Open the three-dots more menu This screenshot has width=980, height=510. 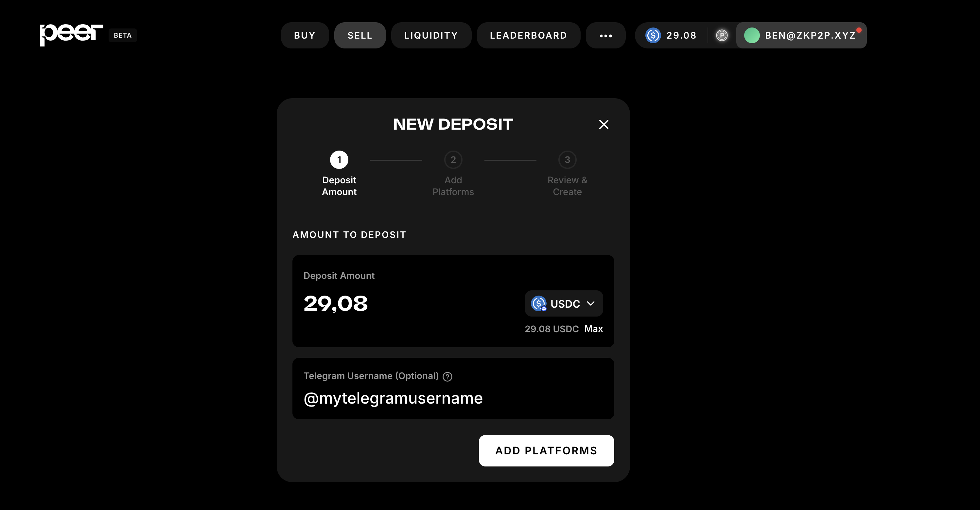[606, 35]
